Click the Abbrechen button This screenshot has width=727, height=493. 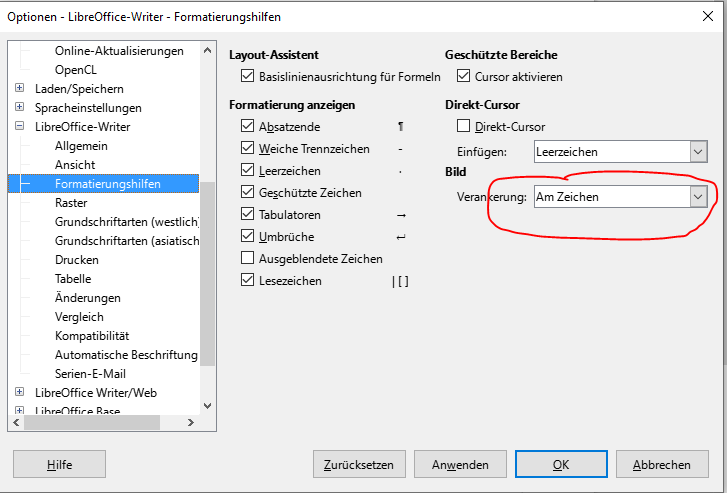(662, 464)
